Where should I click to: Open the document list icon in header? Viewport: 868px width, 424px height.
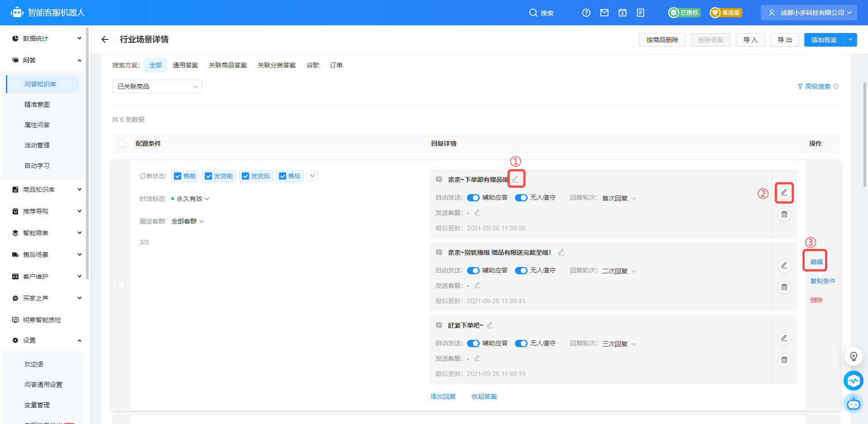pyautogui.click(x=641, y=13)
